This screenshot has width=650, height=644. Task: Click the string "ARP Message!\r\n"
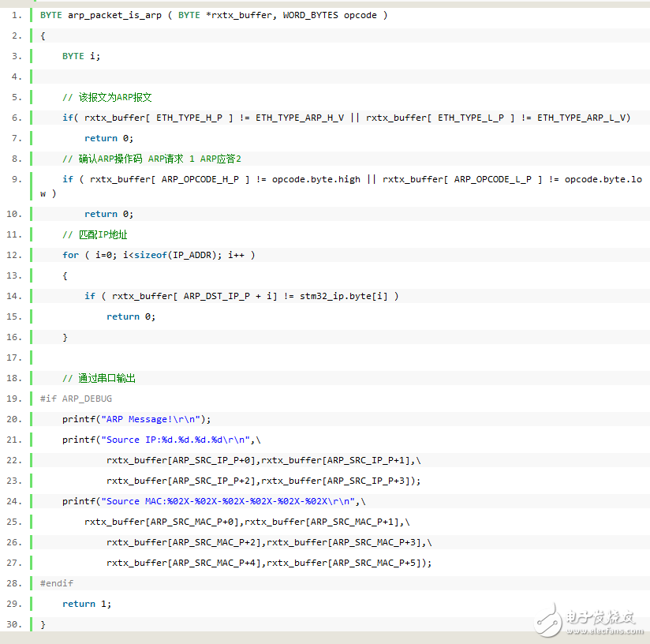(x=151, y=419)
